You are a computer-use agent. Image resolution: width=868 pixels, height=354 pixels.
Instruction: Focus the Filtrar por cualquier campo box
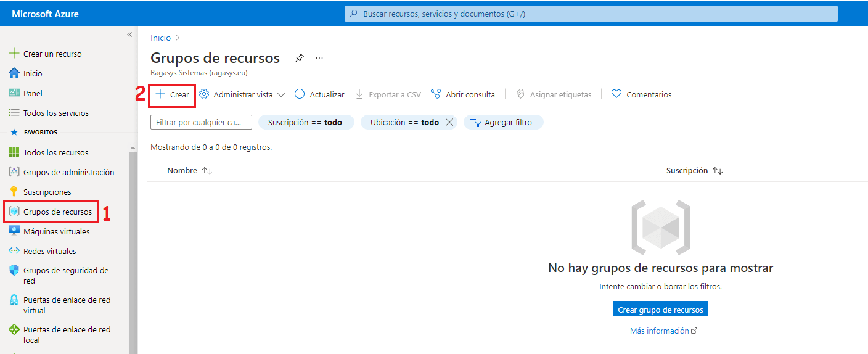click(x=201, y=122)
